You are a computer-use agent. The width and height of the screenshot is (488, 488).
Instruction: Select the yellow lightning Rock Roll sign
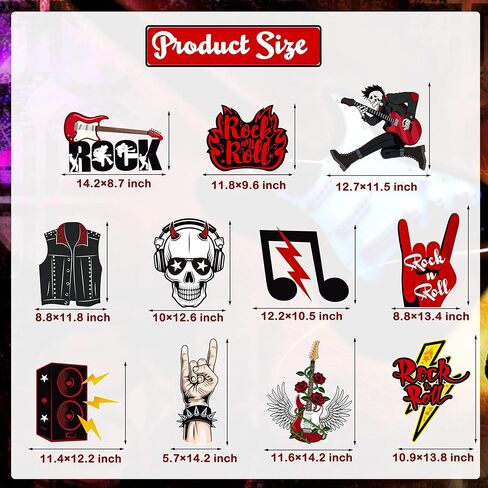pyautogui.click(x=431, y=391)
